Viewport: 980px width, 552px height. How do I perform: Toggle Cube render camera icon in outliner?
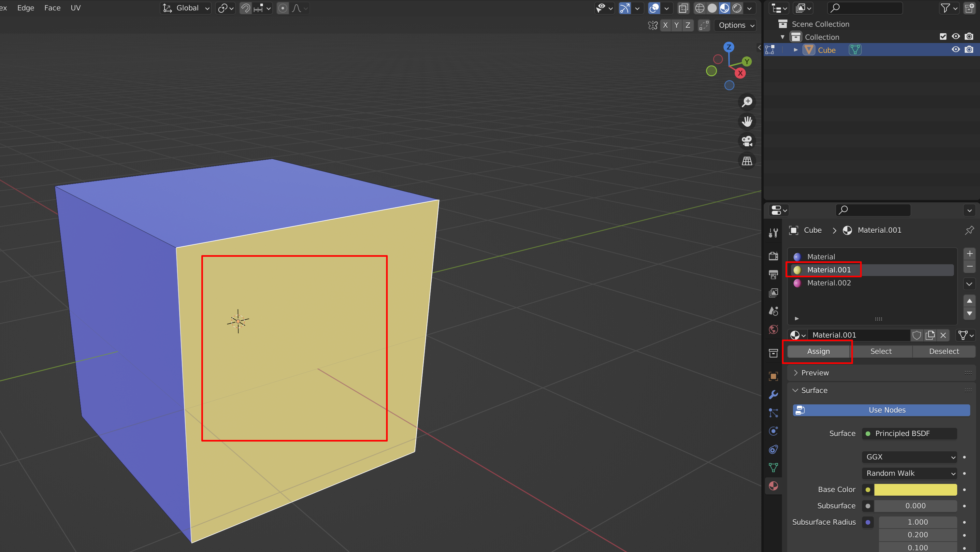click(969, 50)
